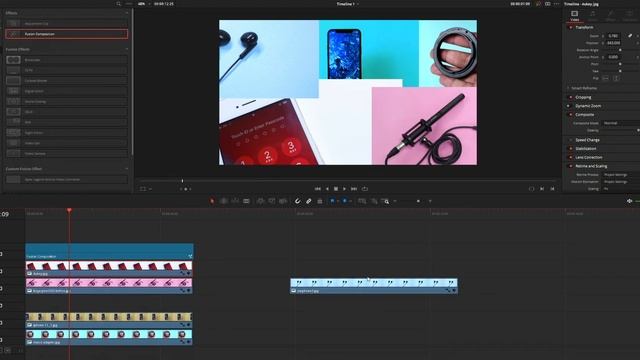Click the Custom Zoom magnifier icon
Viewport: 640px width, 360px height.
coord(385,201)
